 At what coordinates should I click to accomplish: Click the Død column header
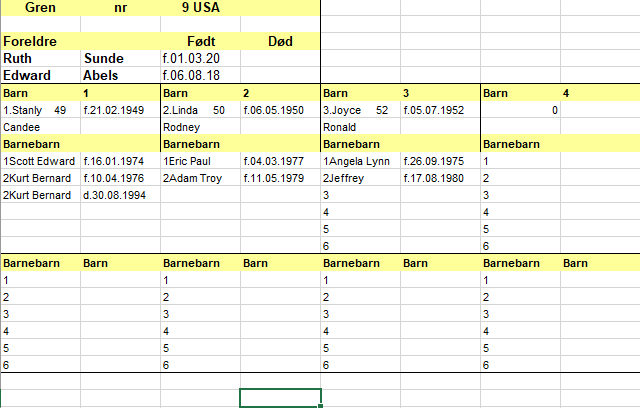[x=280, y=41]
